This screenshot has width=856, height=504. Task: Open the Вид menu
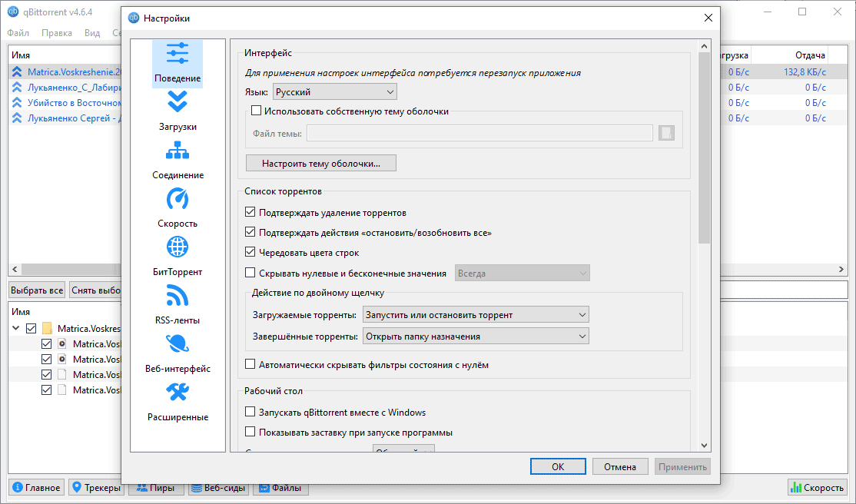coord(92,33)
